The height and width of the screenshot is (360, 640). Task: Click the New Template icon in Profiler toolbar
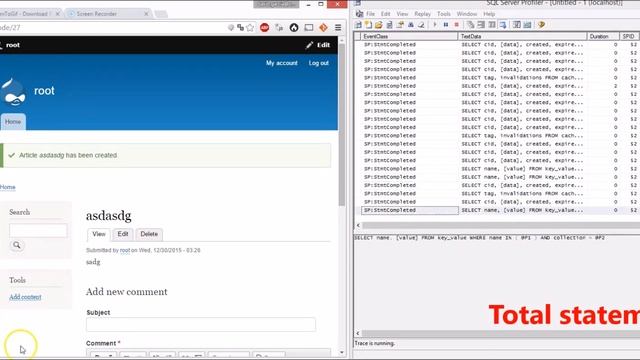pos(368,25)
